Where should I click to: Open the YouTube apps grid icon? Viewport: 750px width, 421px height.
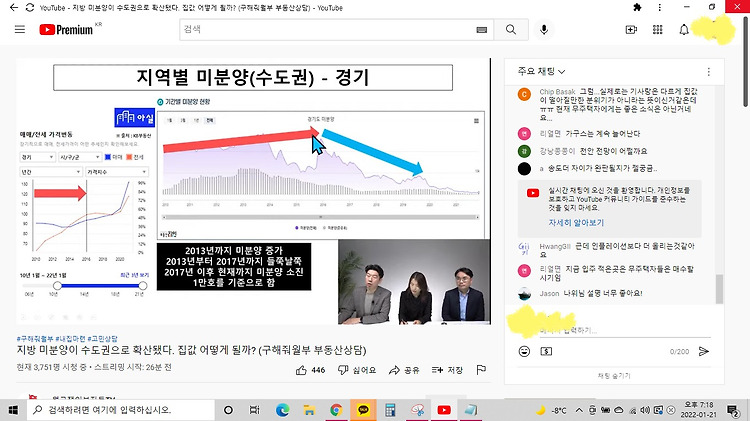pyautogui.click(x=658, y=30)
